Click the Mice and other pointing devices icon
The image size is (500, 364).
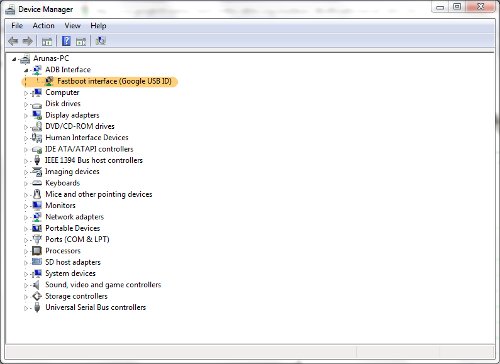(37, 194)
